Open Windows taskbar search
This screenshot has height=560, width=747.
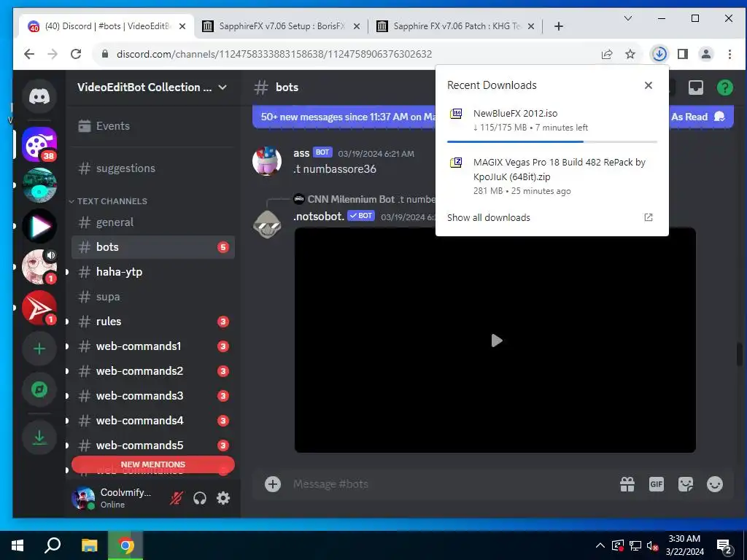pyautogui.click(x=53, y=545)
